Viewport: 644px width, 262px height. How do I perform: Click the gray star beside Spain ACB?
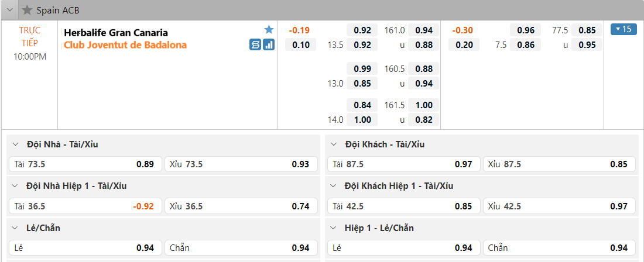pos(27,10)
